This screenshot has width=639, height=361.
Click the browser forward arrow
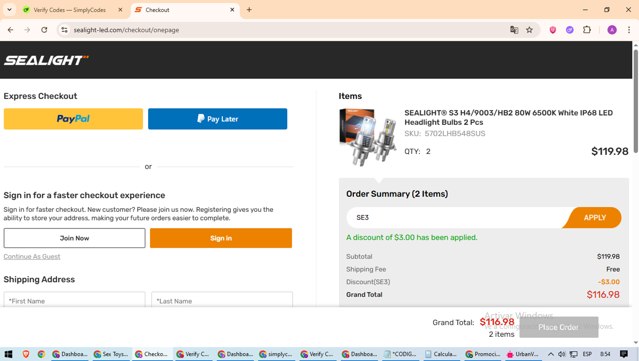(27, 30)
